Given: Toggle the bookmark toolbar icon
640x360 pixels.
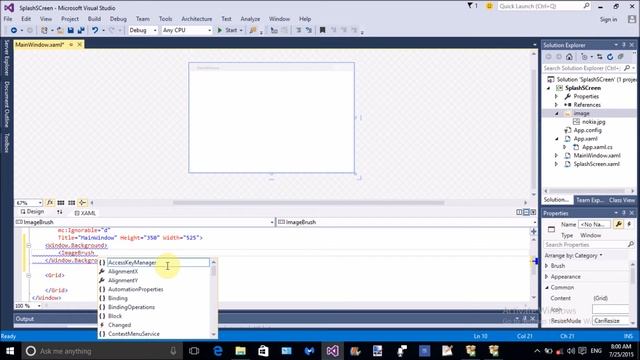Looking at the screenshot, I should coord(322,30).
